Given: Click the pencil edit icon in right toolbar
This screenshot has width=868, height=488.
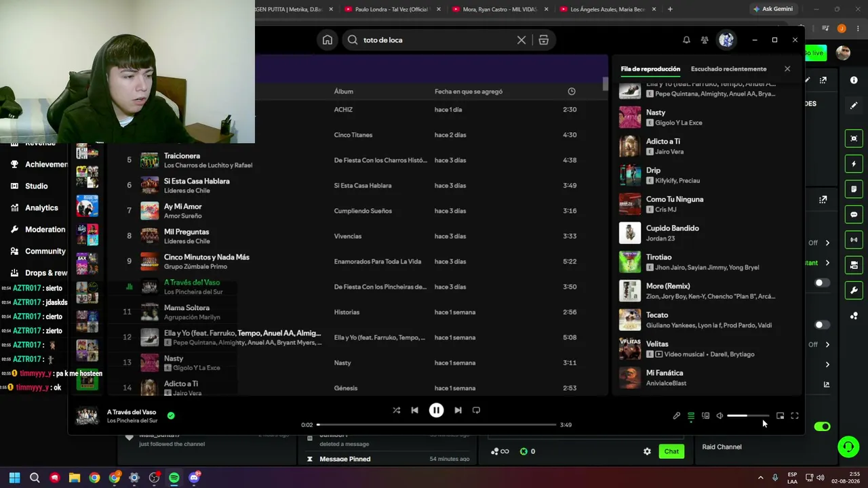Looking at the screenshot, I should tap(854, 105).
